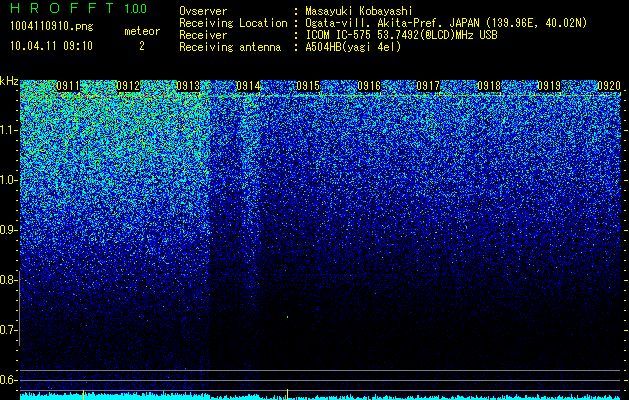Screen dimensions: 629x400
Task: Click the 0914 time marker
Action: pyautogui.click(x=248, y=86)
